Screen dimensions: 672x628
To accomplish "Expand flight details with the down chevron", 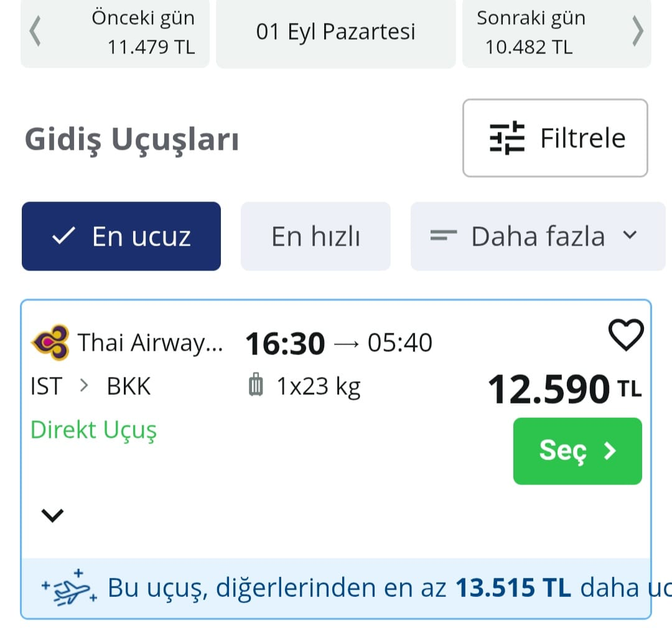I will tap(52, 515).
